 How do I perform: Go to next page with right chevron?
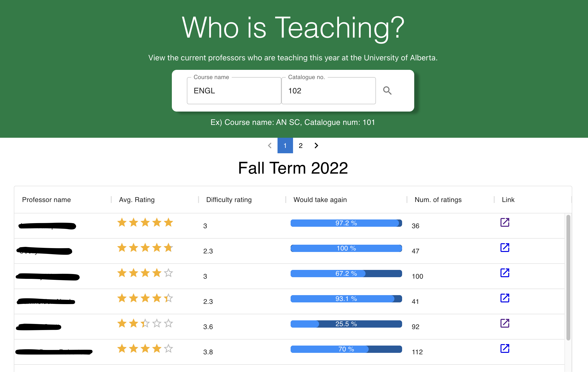[x=316, y=146]
